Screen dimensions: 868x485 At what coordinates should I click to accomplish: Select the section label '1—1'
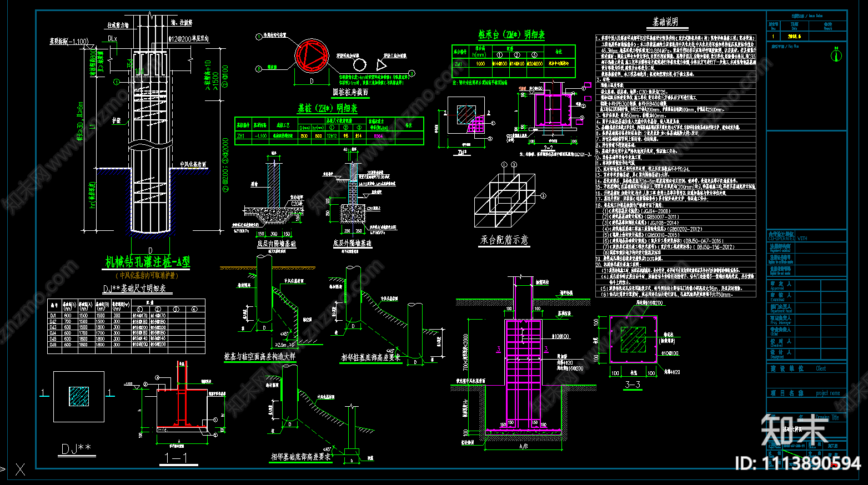176,458
